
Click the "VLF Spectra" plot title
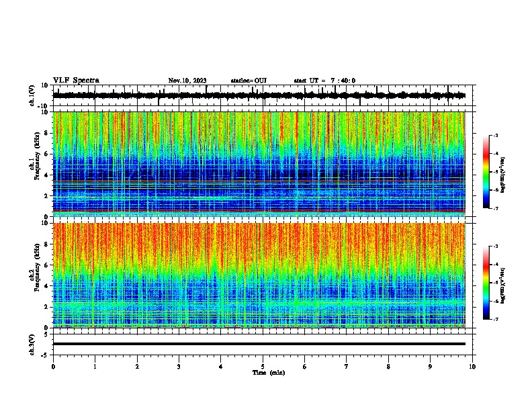pos(76,81)
